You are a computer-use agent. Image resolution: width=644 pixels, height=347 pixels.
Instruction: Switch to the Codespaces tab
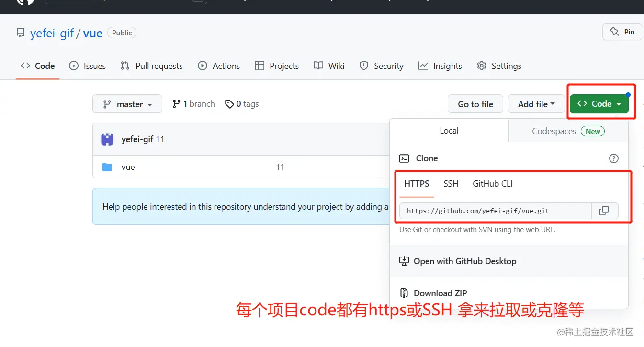click(x=568, y=131)
